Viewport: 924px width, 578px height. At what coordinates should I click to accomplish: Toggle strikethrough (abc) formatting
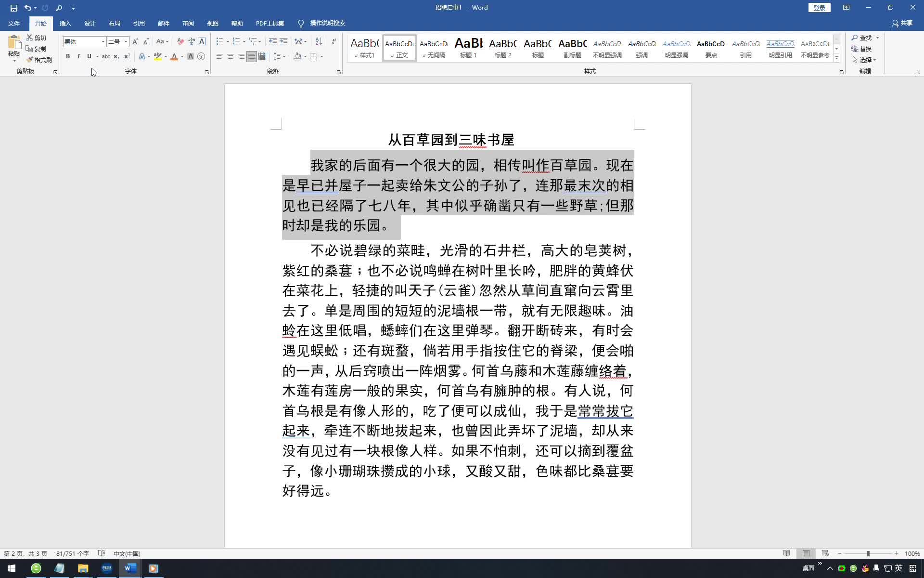tap(105, 56)
